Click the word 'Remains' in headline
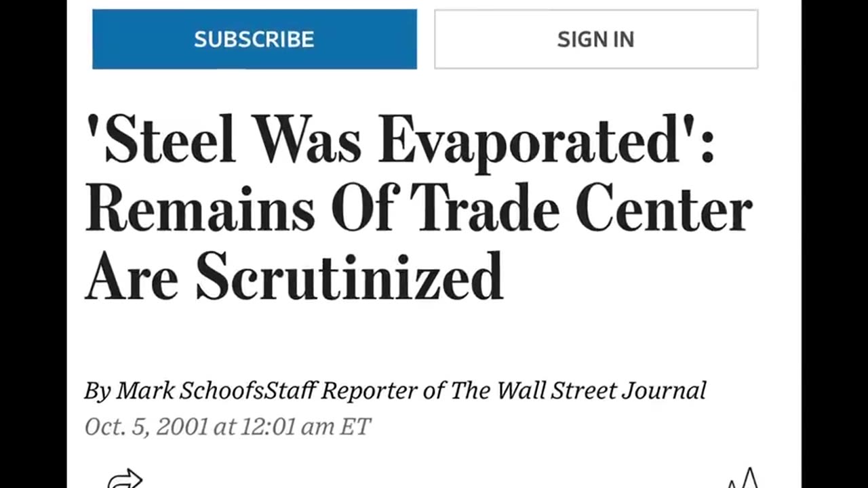Screen dimensions: 868x488 coord(200,209)
